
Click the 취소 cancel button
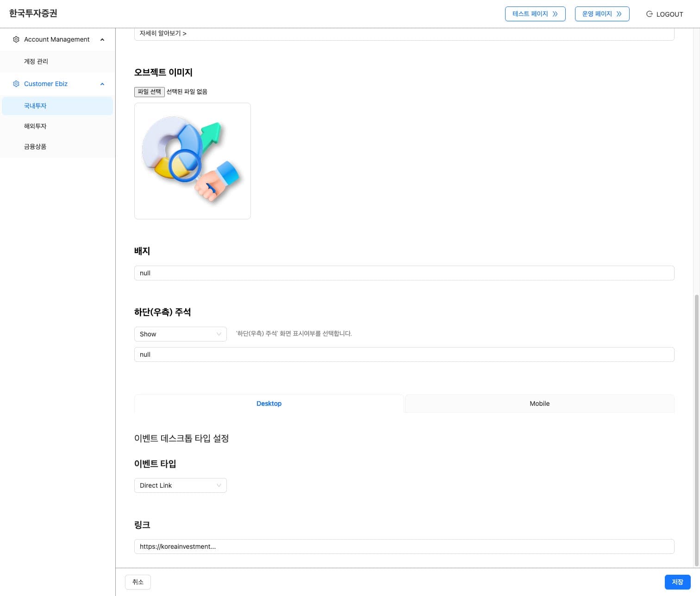[x=138, y=582]
